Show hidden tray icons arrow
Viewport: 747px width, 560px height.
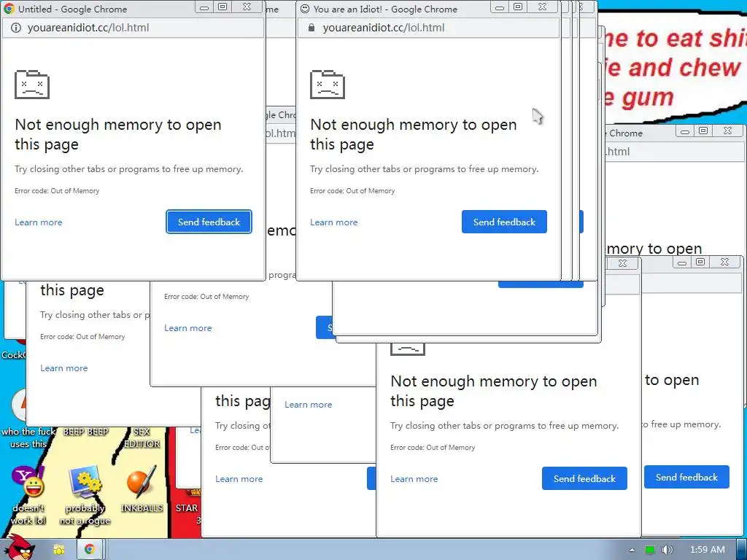(632, 550)
